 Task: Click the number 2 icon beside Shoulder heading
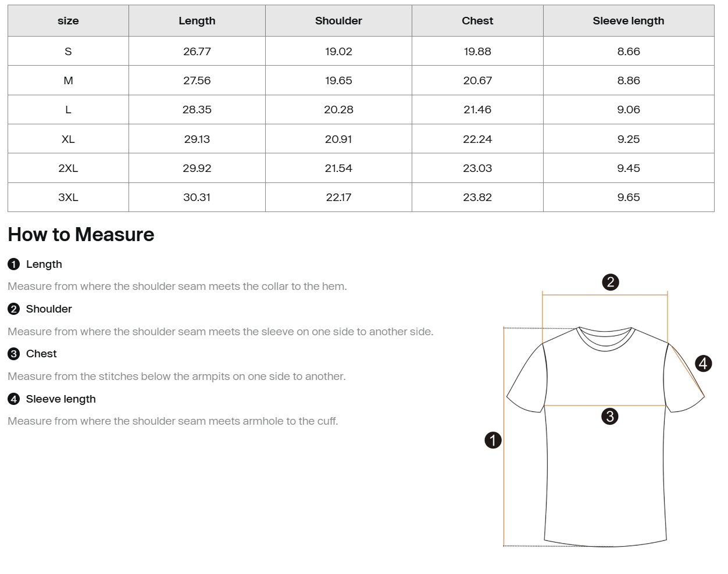(14, 309)
